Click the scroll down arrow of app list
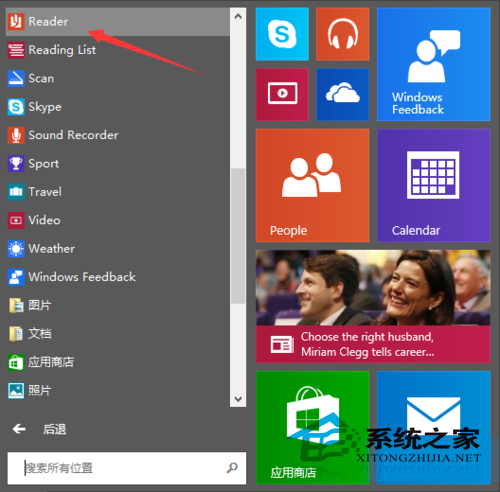This screenshot has height=492, width=500. 238,399
